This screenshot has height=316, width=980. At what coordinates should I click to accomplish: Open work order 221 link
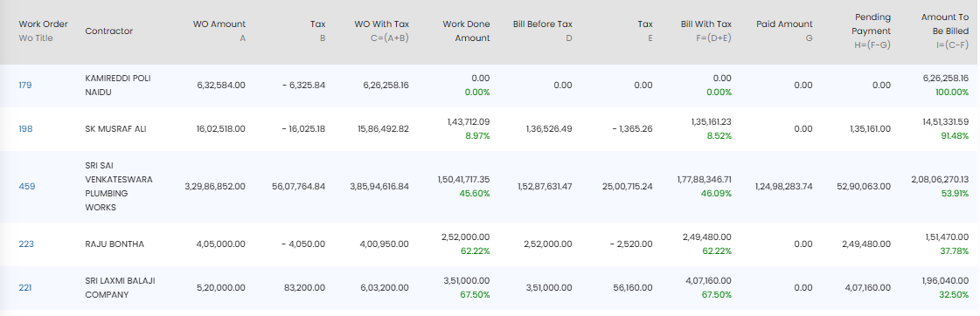pyautogui.click(x=25, y=288)
